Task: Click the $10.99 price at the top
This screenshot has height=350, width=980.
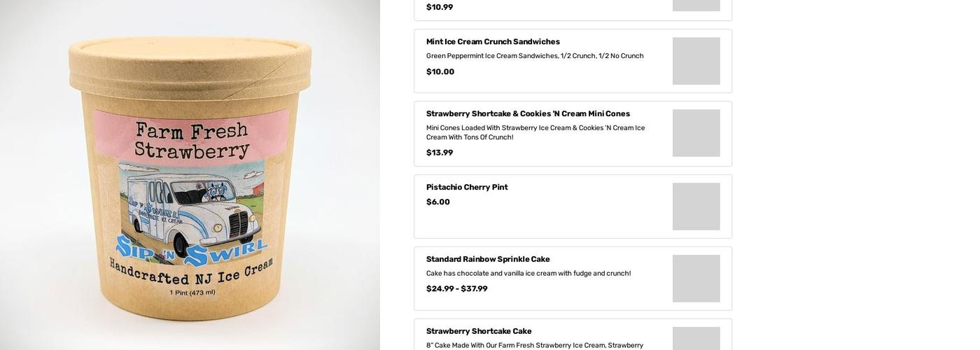Action: click(x=440, y=8)
